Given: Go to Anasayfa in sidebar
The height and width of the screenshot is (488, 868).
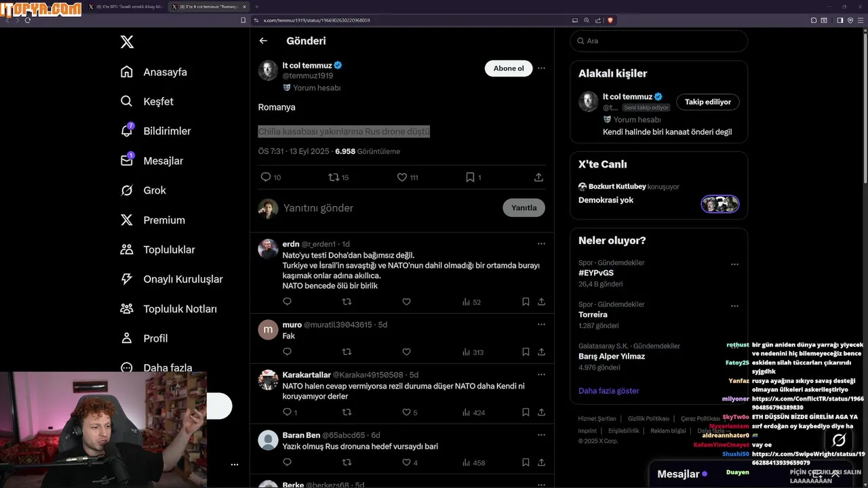Looking at the screenshot, I should (153, 72).
